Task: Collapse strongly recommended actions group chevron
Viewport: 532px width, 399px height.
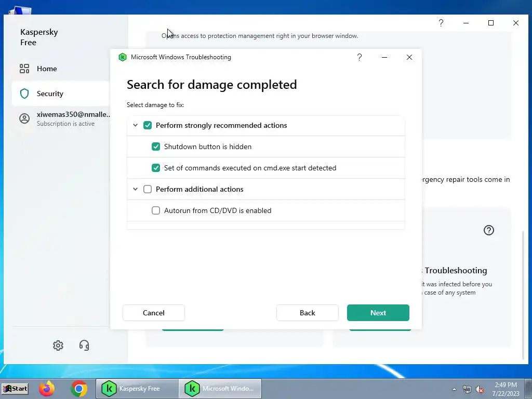Action: [135, 125]
